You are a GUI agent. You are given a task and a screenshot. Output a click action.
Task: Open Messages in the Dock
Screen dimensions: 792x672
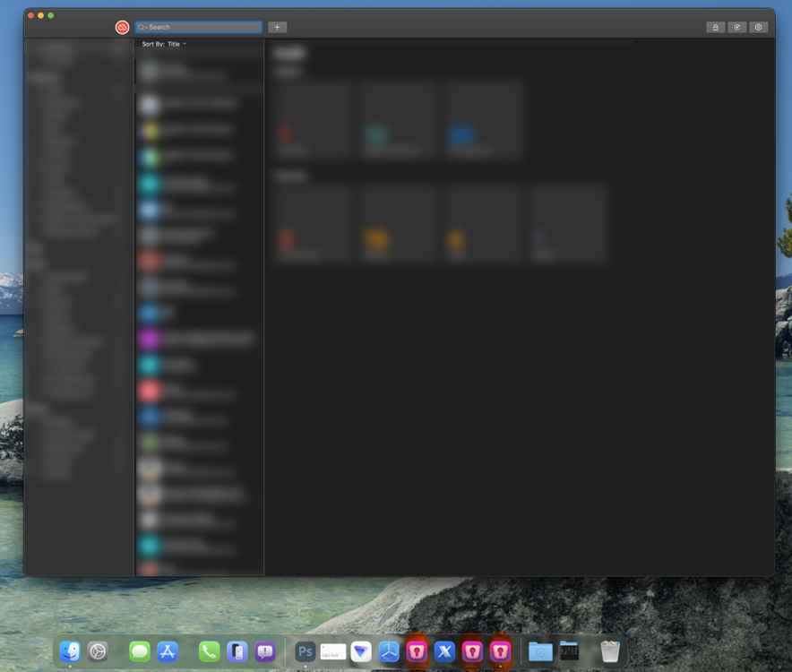[x=140, y=651]
